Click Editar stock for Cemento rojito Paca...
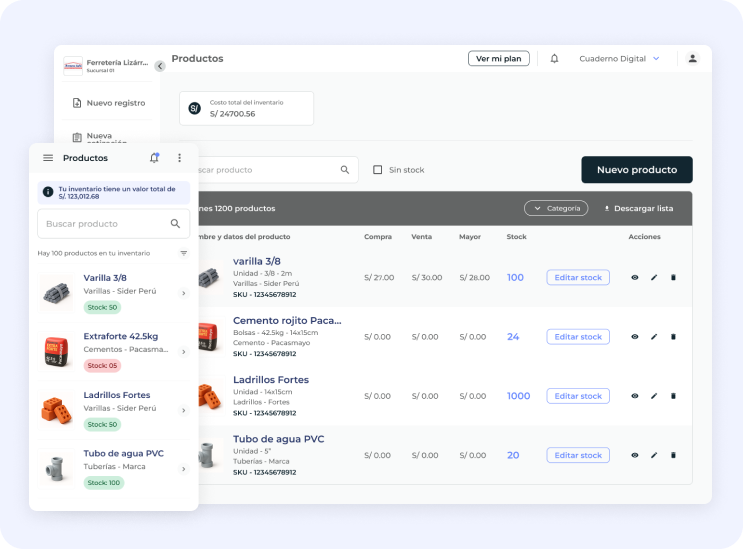 pyautogui.click(x=578, y=337)
